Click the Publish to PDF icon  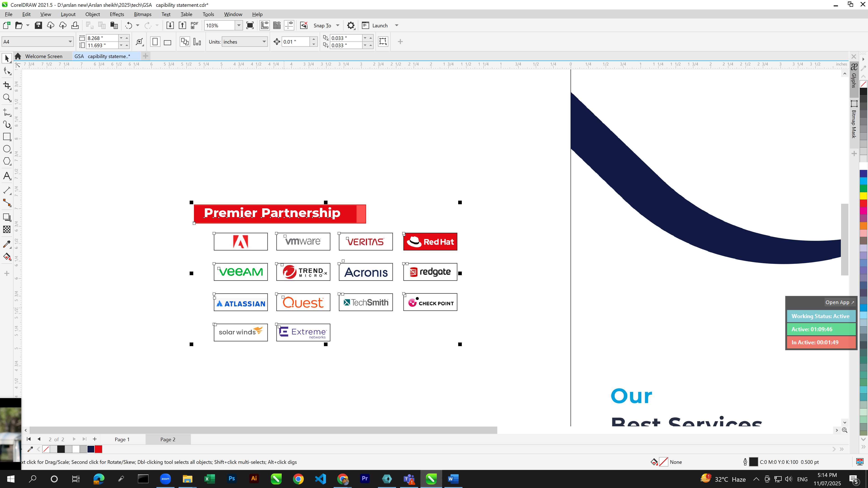[x=194, y=25]
